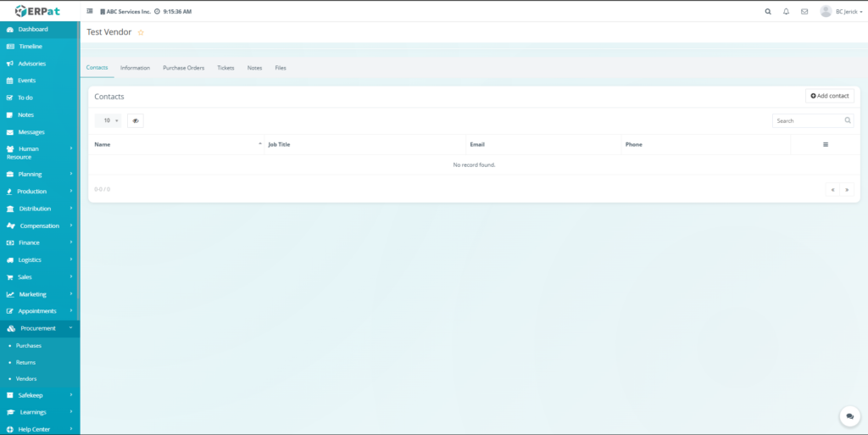Toggle sidebar with hamburger menu icon
The height and width of the screenshot is (435, 868).
[90, 12]
